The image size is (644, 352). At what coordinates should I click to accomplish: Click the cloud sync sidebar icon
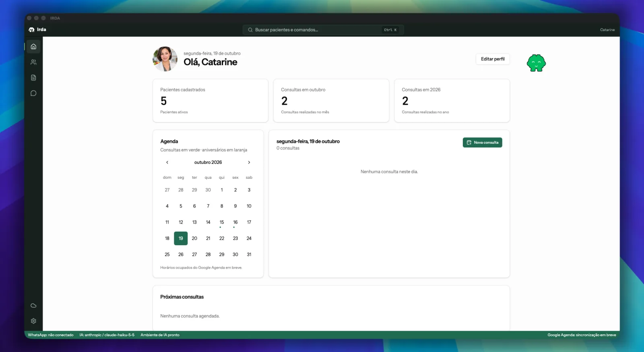coord(33,305)
